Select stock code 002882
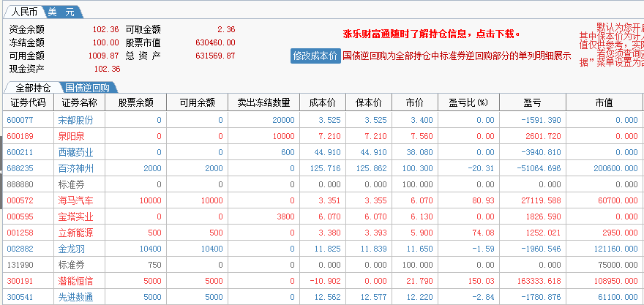 click(x=20, y=249)
